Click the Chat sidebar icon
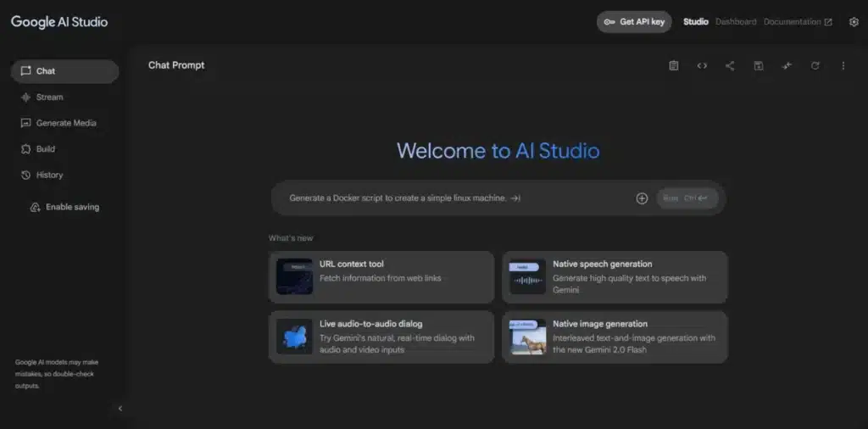 25,71
